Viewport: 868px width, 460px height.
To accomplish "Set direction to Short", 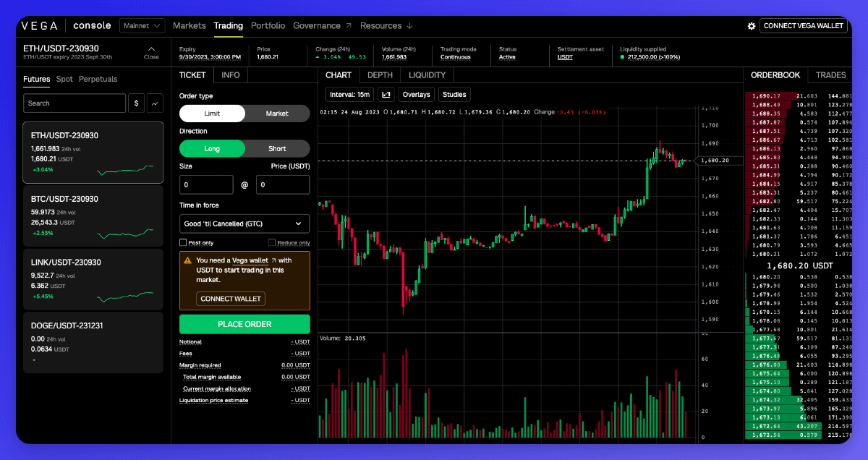I will [277, 149].
